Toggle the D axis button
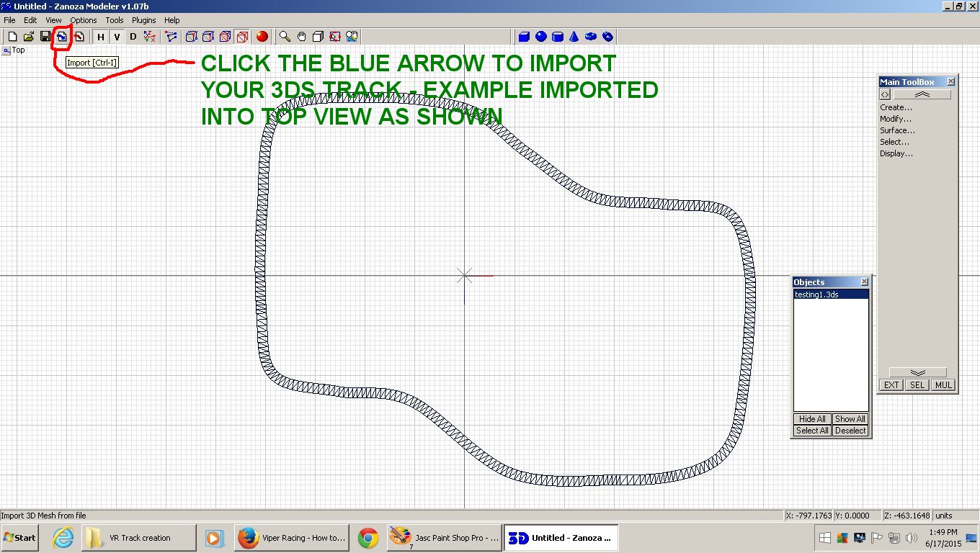Screen dimensions: 980x553 (x=133, y=37)
